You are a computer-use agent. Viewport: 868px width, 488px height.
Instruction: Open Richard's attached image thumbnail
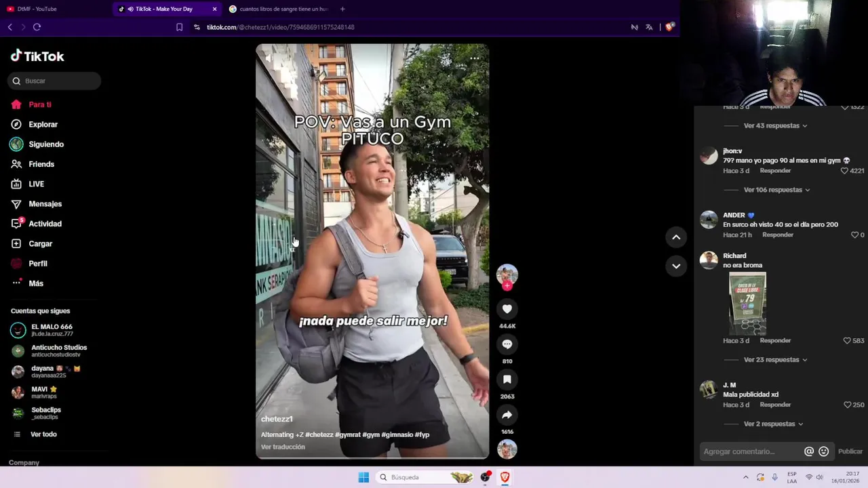click(747, 303)
